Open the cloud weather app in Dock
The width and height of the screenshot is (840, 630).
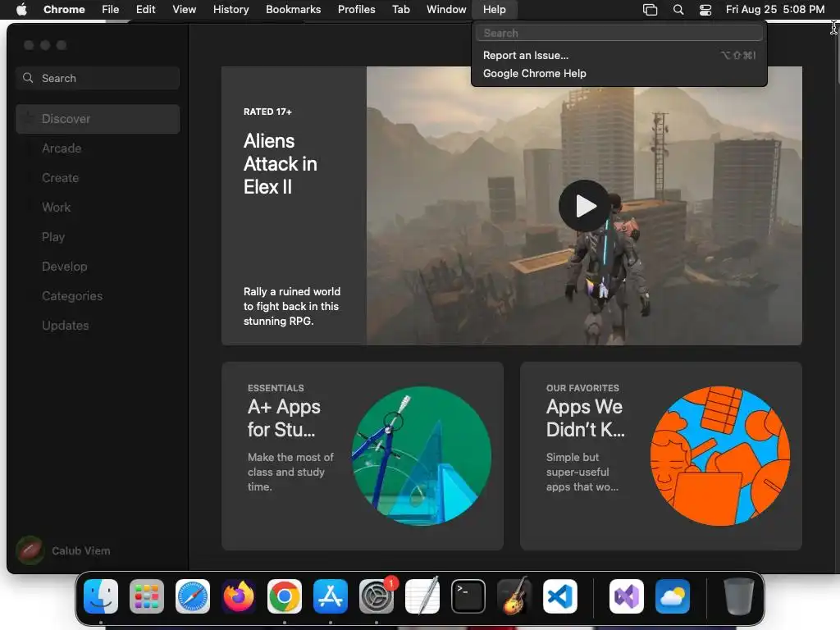673,596
